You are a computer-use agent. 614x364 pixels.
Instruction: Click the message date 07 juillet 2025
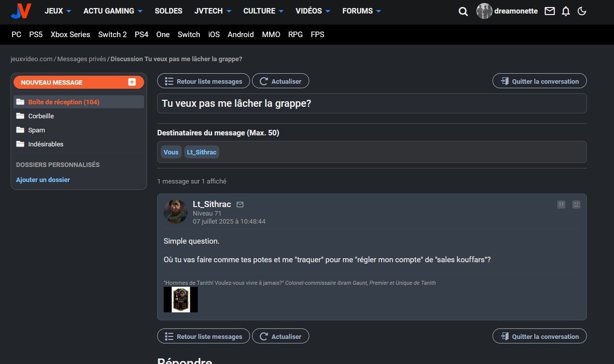click(x=229, y=221)
